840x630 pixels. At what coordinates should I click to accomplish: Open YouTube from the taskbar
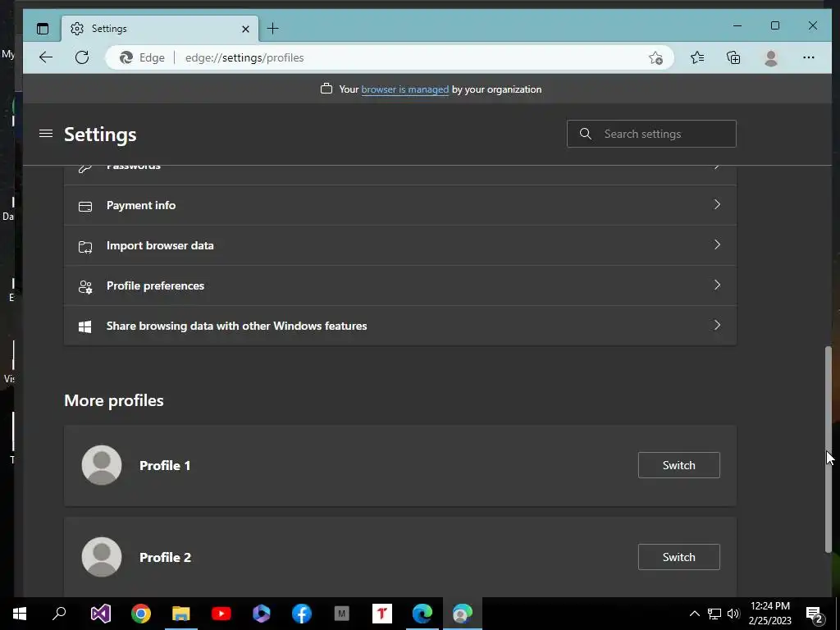pos(221,614)
